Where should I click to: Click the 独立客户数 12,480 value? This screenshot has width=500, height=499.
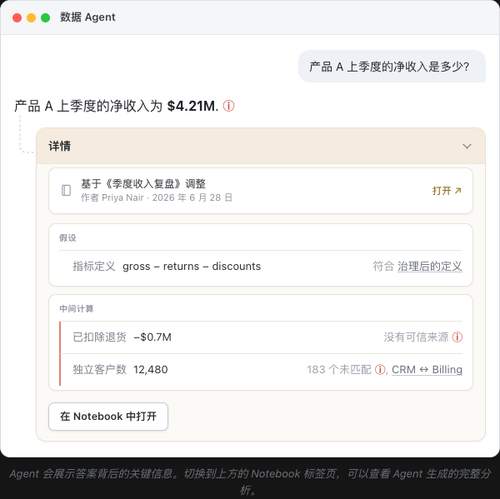click(x=151, y=369)
